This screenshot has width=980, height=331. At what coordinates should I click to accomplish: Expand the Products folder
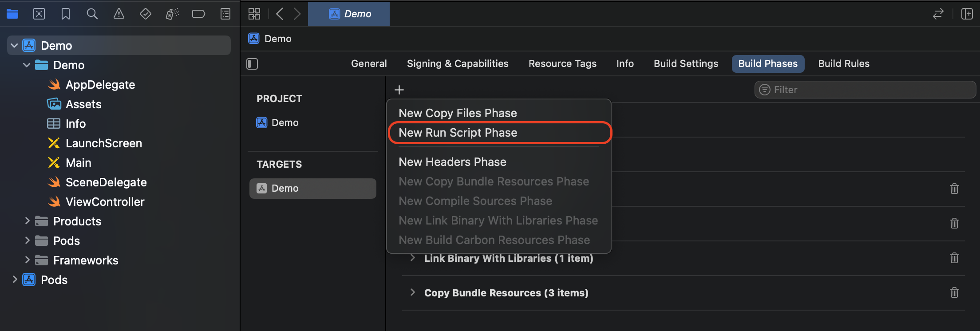[x=27, y=221]
